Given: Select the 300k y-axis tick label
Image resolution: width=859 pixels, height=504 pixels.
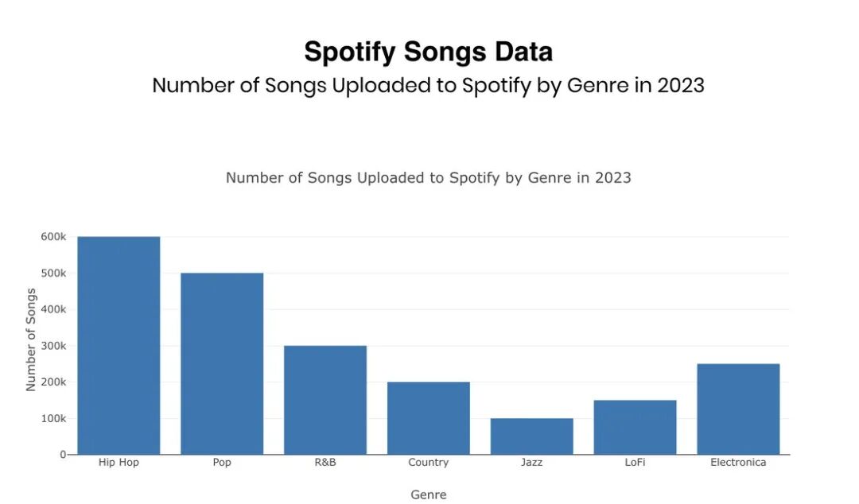Looking at the screenshot, I should point(53,346).
